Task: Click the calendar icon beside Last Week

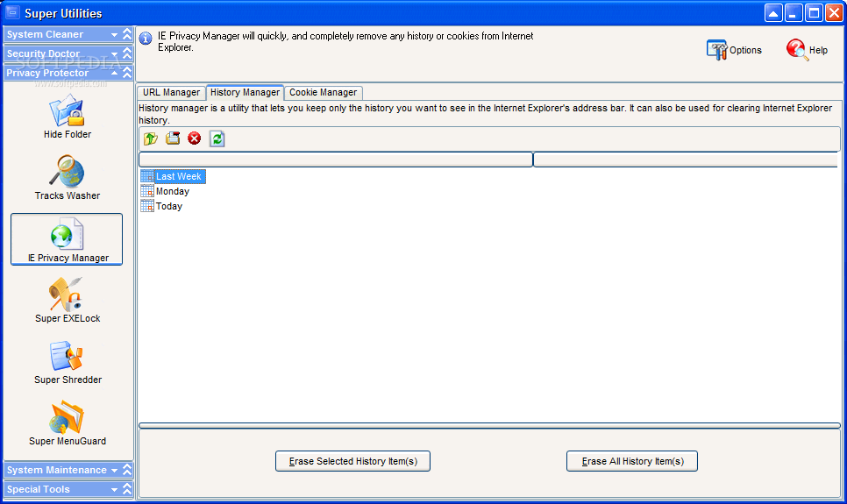Action: (147, 176)
